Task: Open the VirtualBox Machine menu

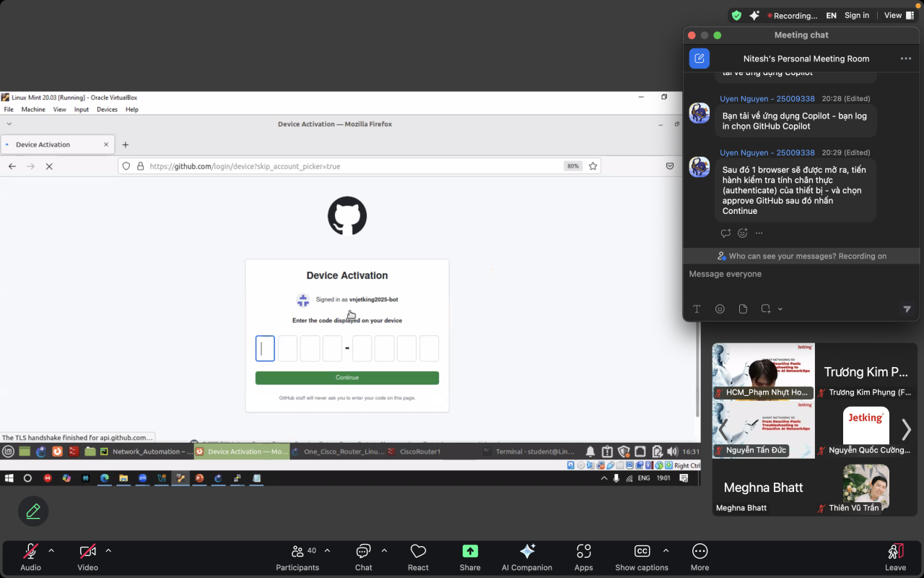Action: [33, 110]
